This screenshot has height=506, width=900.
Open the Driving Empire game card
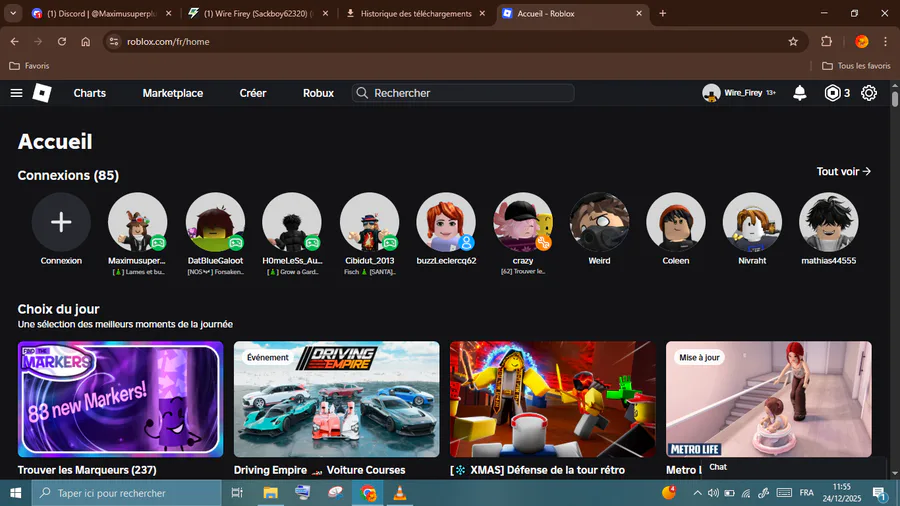pos(336,399)
